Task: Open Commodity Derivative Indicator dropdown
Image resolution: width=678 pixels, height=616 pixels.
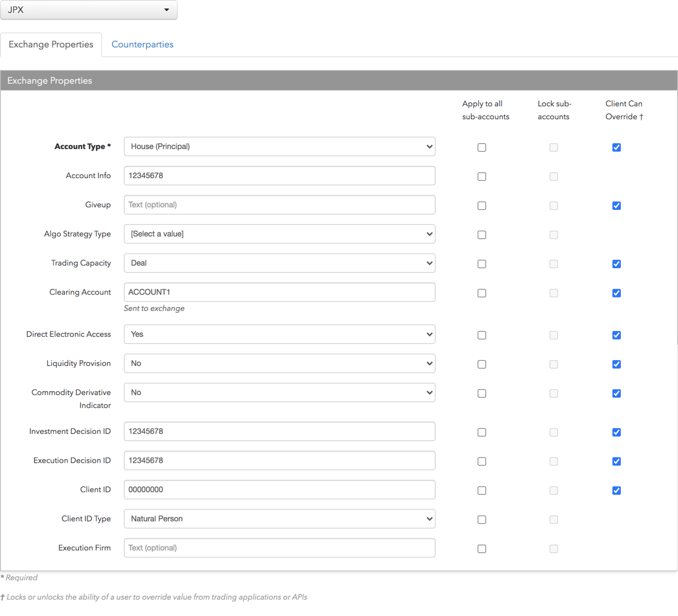Action: (279, 393)
